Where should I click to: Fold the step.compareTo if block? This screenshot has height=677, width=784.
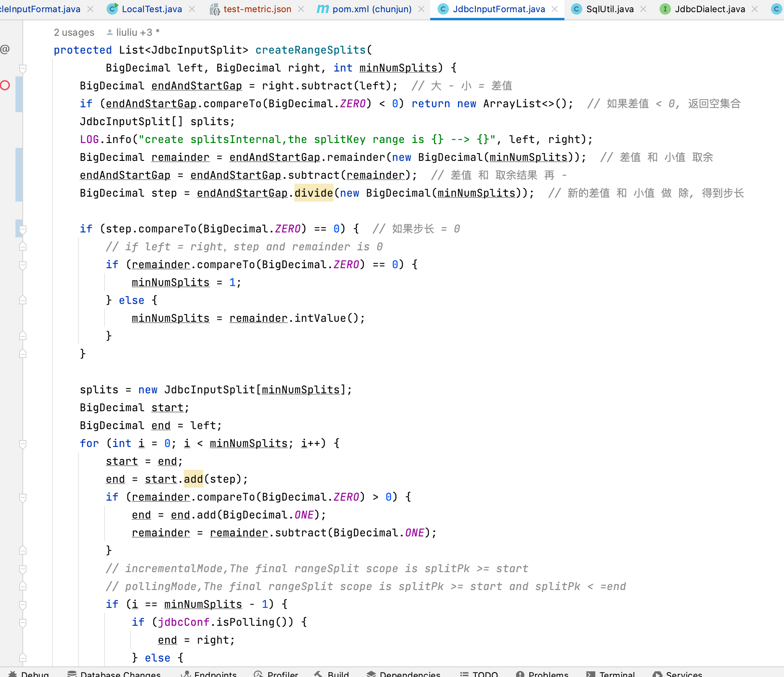23,229
